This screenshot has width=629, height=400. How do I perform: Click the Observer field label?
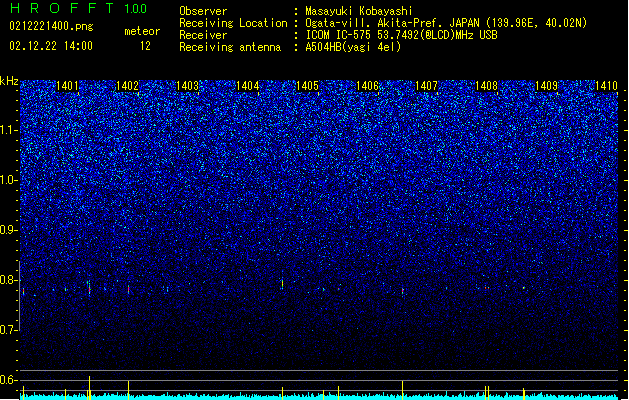203,11
